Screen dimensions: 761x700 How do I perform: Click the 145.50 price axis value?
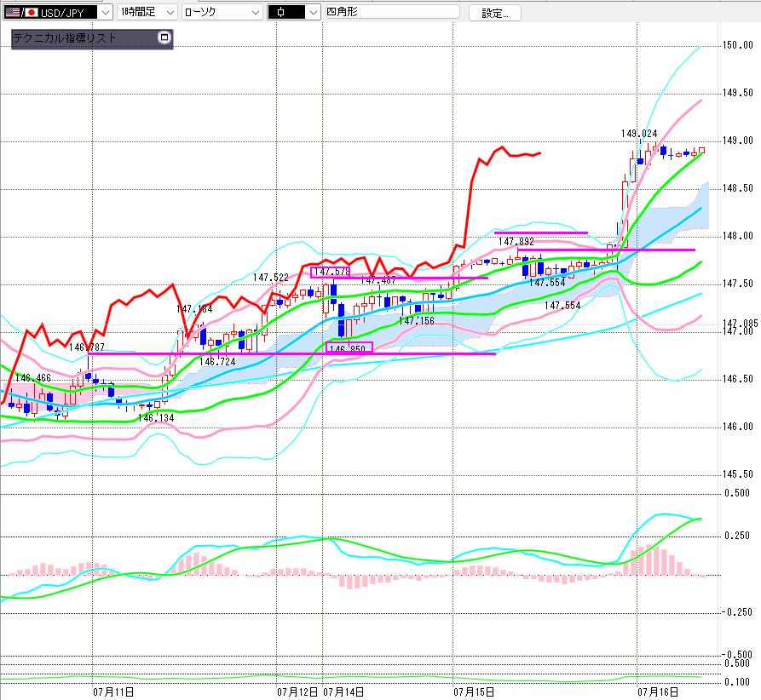pos(738,474)
